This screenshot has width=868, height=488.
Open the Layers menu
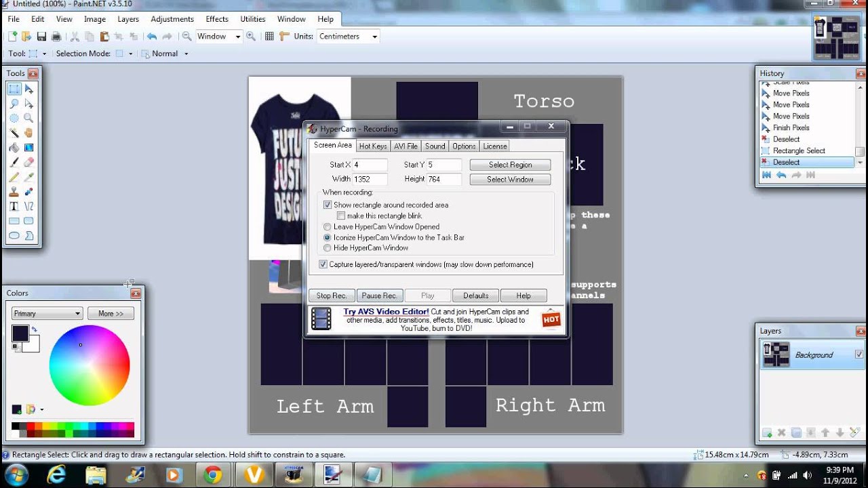point(128,19)
